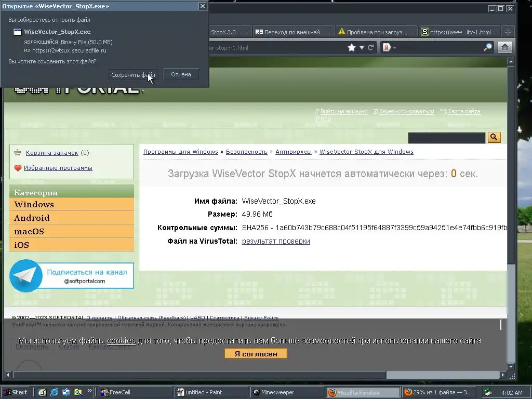The width and height of the screenshot is (532, 399).
Task: Click the red heart favorites icon
Action: (x=18, y=168)
